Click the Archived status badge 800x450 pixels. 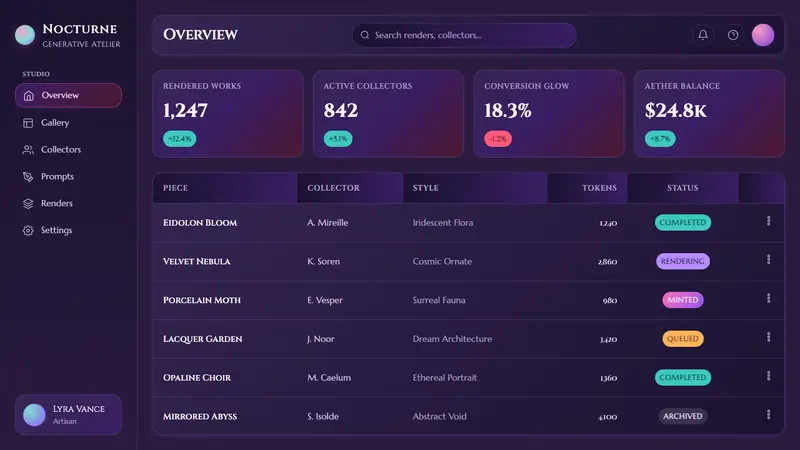[683, 416]
